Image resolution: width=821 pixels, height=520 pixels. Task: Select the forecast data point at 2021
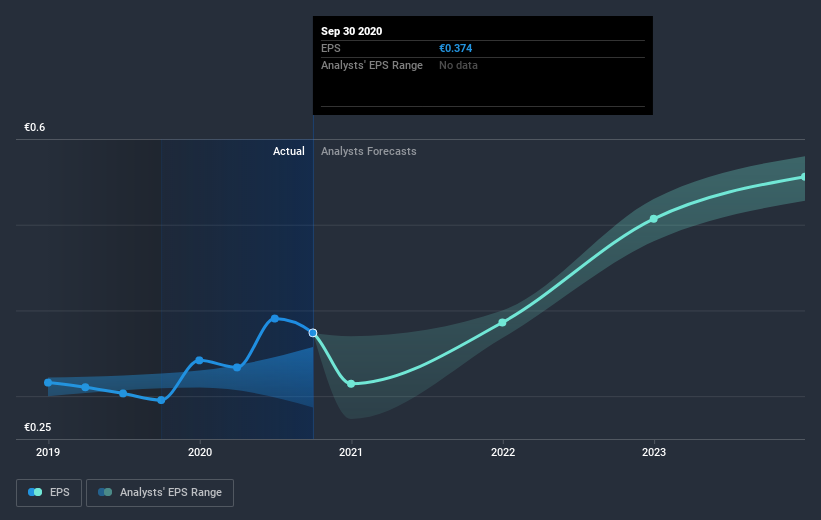tap(351, 384)
